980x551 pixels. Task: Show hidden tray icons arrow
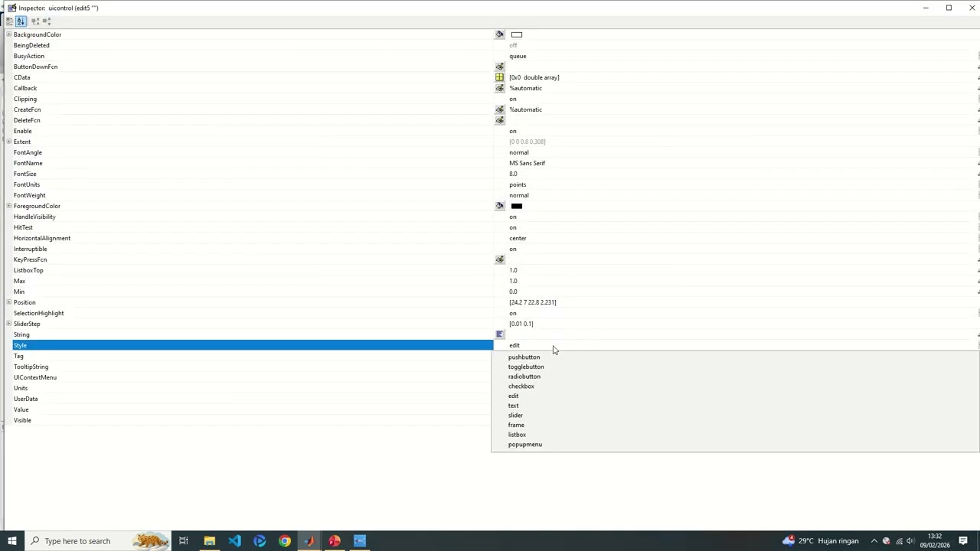874,541
